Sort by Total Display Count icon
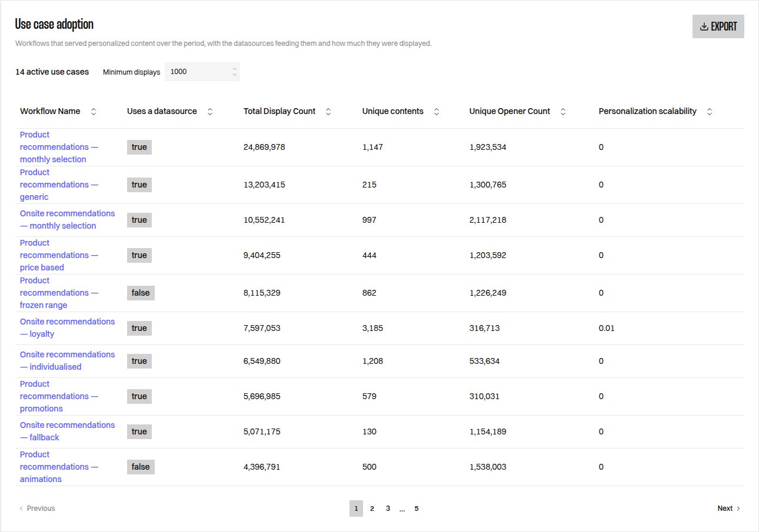 coord(328,111)
